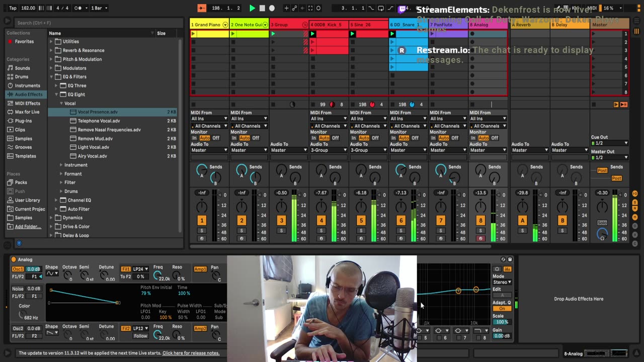Toggle the Noise generator in Analog
The width and height of the screenshot is (644, 362).
click(x=18, y=289)
